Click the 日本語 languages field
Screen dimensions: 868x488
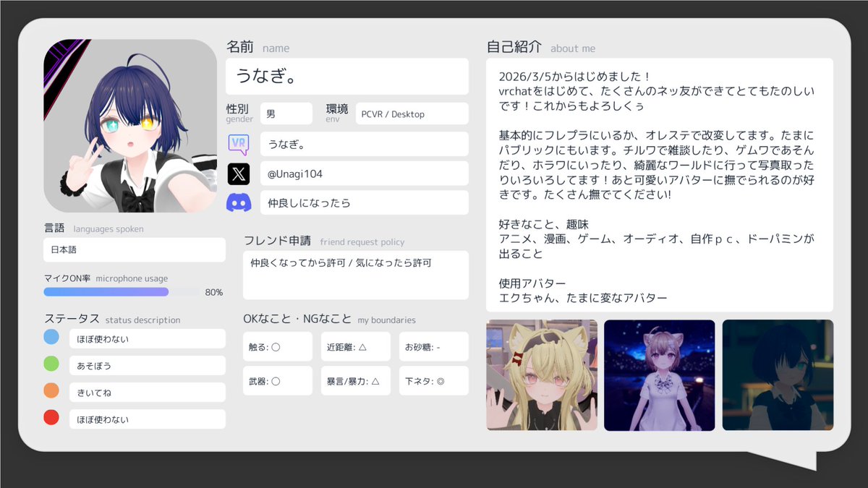135,249
